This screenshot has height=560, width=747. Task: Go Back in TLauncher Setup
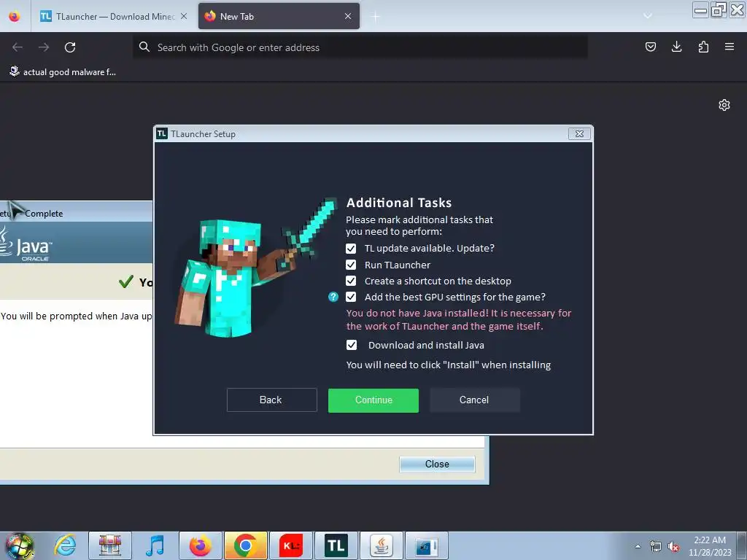pyautogui.click(x=271, y=400)
